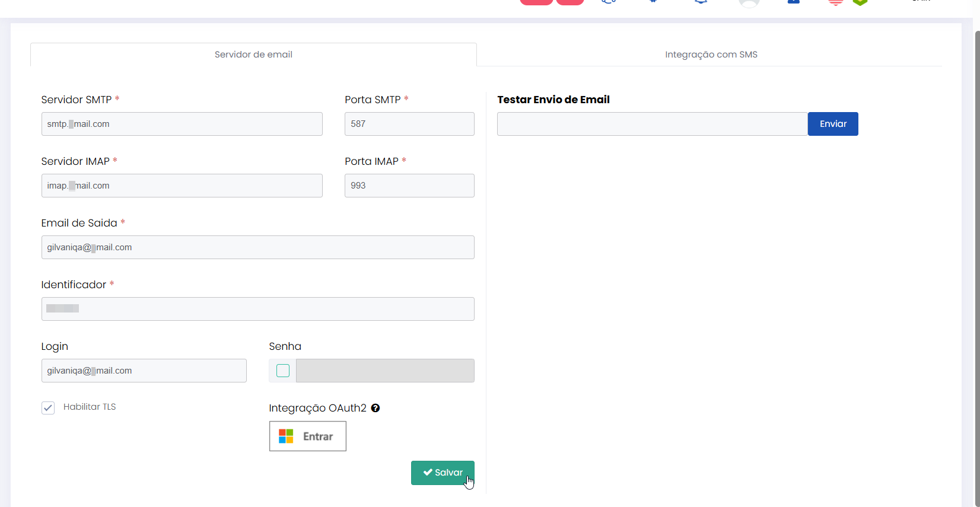
Task: Click the green badge icon in header
Action: point(860,2)
